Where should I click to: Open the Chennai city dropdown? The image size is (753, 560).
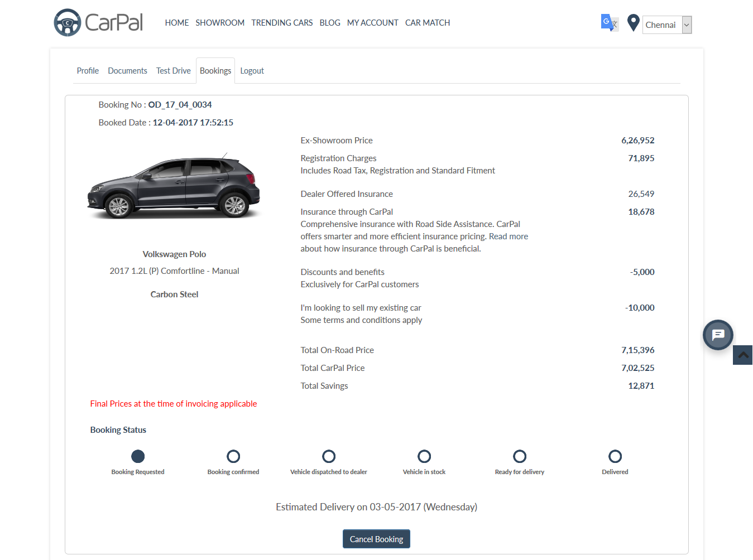[667, 25]
